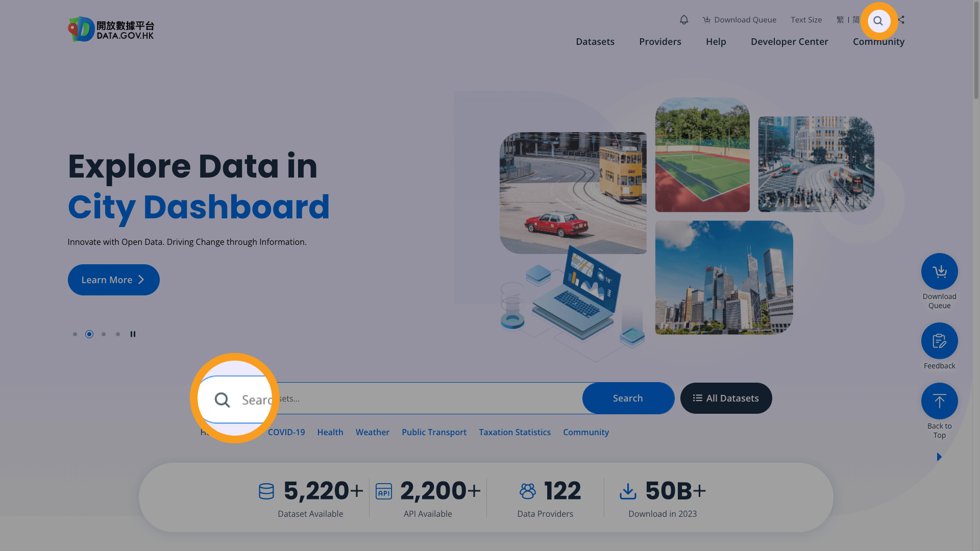980x551 pixels.
Task: Open Providers menu
Action: [x=660, y=42]
